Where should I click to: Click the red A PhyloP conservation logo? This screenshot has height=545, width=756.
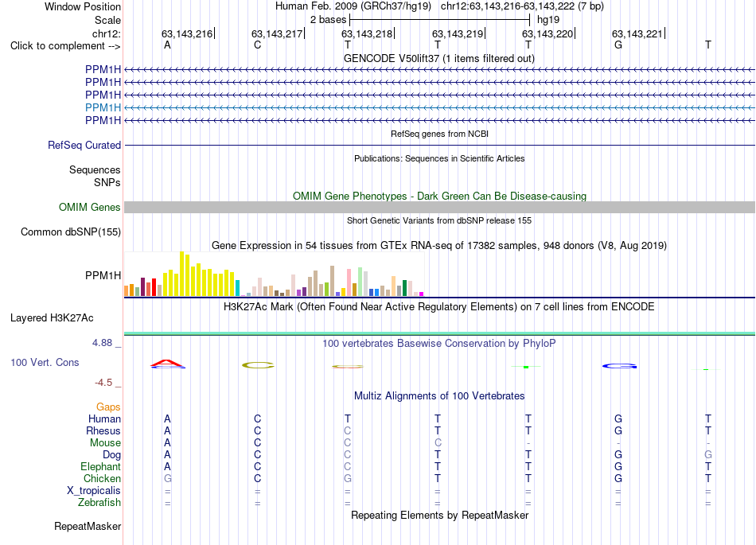tap(167, 364)
